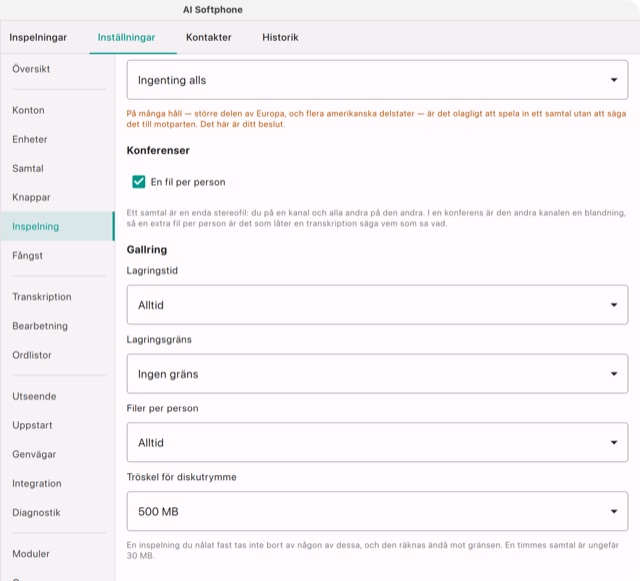Click the stereofil explanation text under Konferenser
The height and width of the screenshot is (581, 640).
tap(376, 218)
